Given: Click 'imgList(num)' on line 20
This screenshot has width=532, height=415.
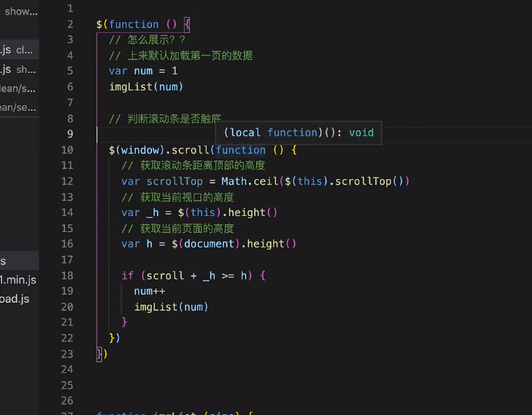Looking at the screenshot, I should pos(171,307).
